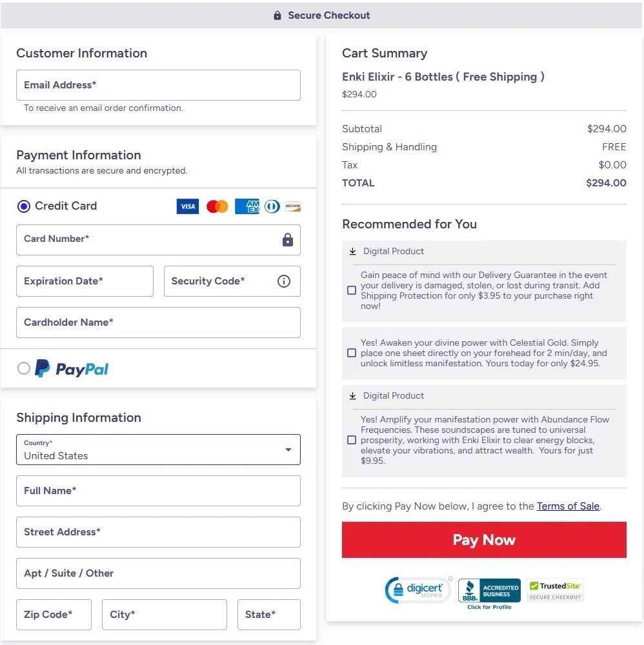Click the Visa card icon

187,206
